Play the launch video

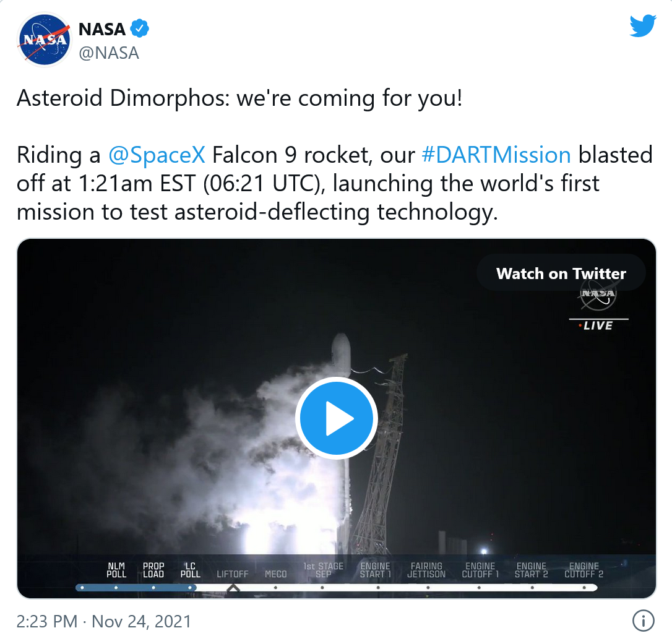[336, 419]
